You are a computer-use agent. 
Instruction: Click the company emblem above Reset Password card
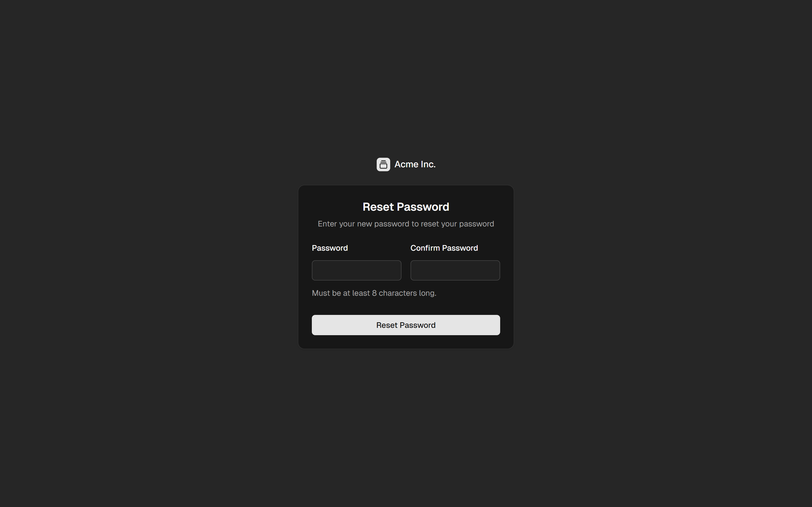[x=383, y=164]
